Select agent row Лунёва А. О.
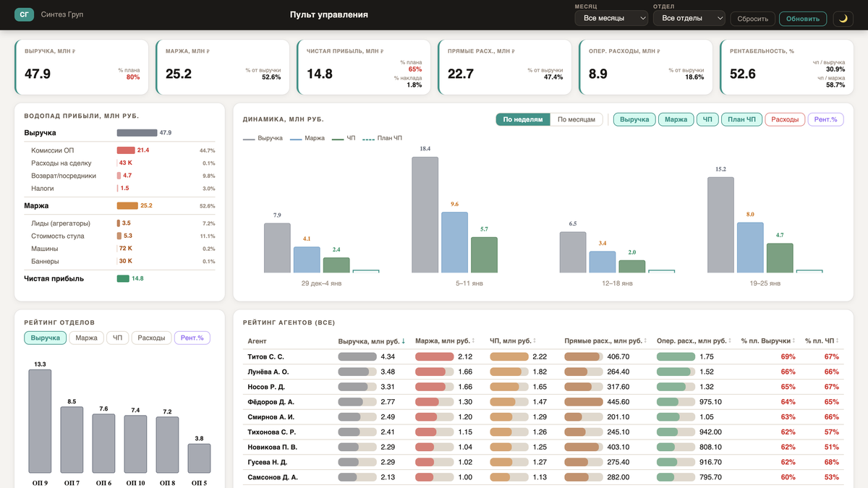868x488 pixels. tap(543, 372)
